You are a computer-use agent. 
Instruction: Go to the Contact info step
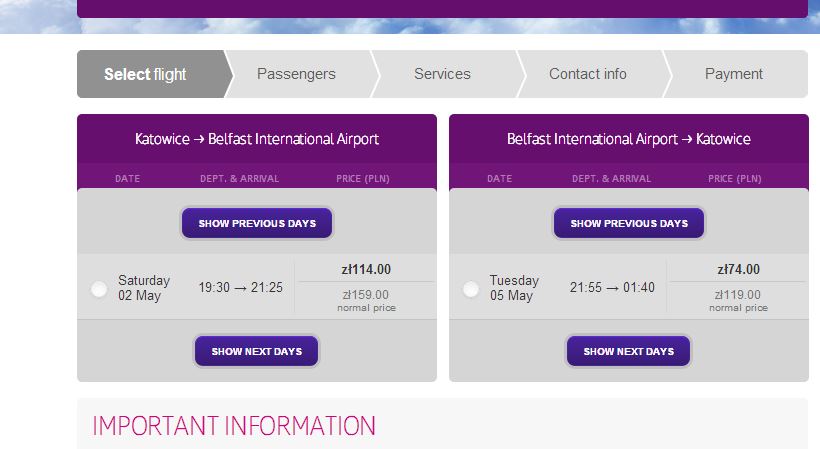[x=588, y=74]
